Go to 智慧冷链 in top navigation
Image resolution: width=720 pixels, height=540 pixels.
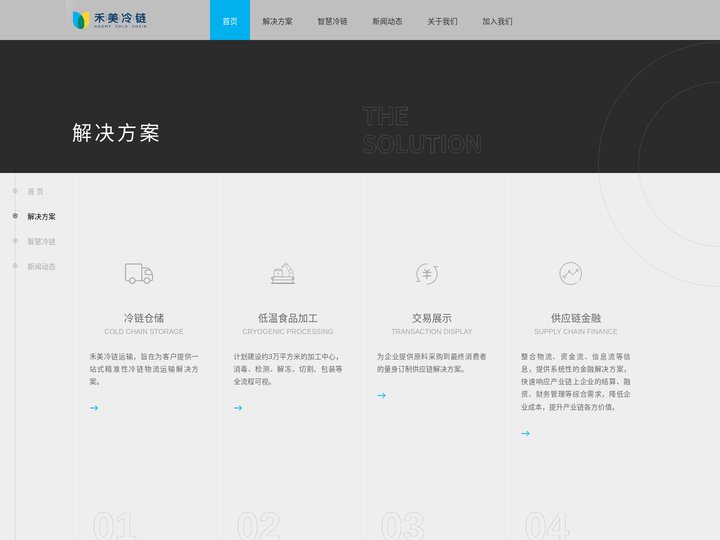(332, 21)
